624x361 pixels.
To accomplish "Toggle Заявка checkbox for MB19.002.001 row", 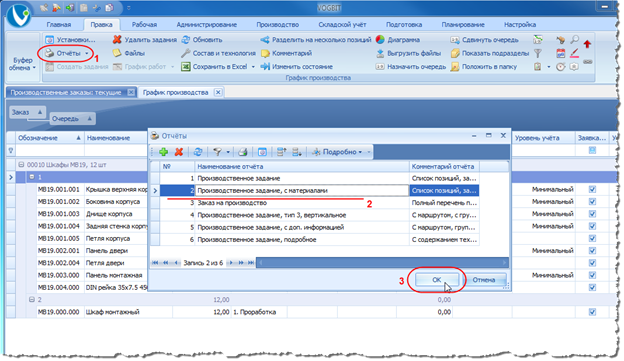I will click(x=592, y=251).
